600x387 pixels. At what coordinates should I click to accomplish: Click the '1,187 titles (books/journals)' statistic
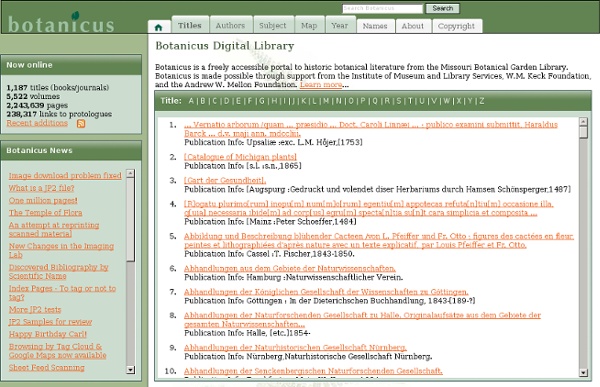57,88
